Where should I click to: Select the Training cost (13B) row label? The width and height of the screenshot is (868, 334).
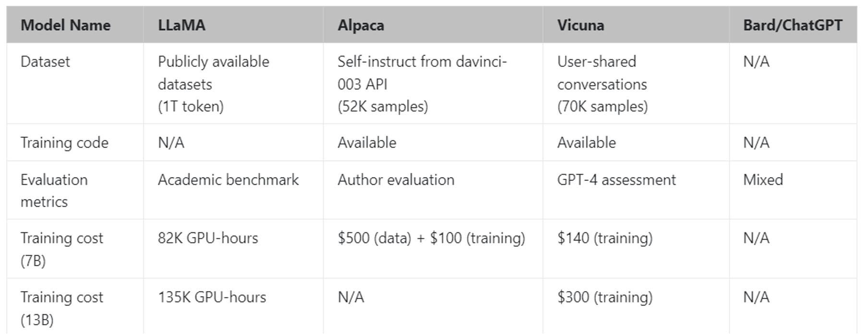[61, 308]
